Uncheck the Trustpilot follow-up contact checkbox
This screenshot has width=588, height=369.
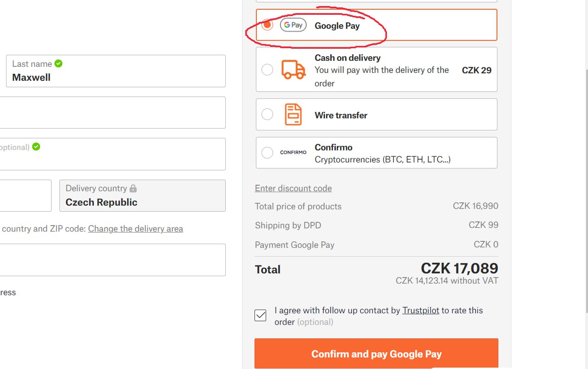click(x=261, y=316)
